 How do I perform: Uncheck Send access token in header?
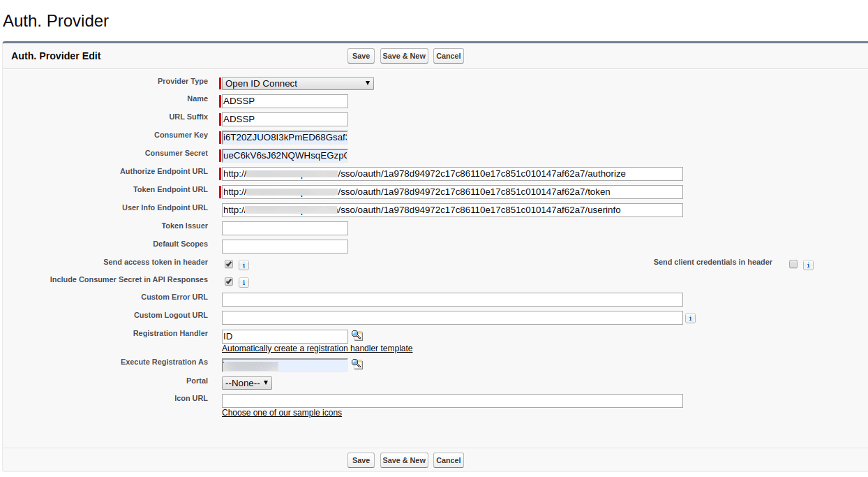point(228,264)
